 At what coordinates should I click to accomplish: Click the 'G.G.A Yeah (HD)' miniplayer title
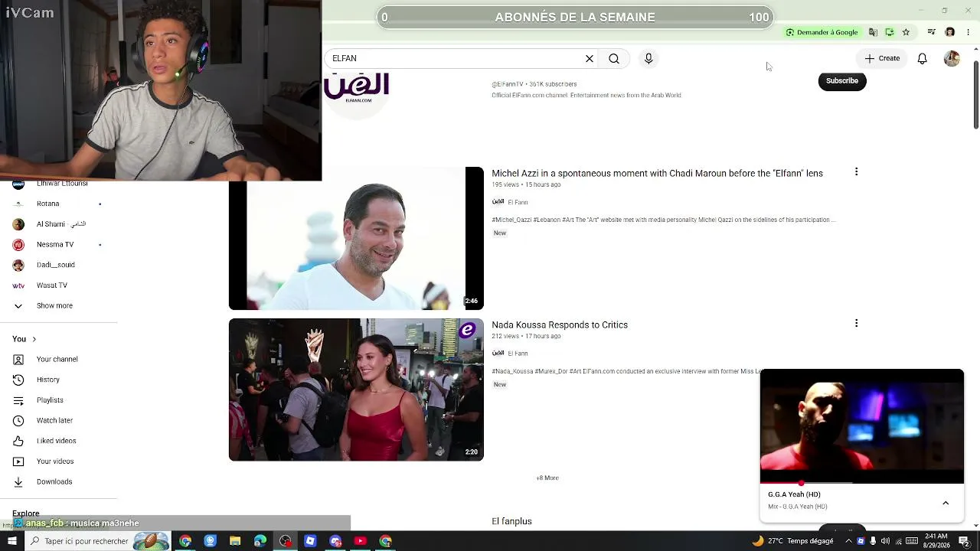794,494
